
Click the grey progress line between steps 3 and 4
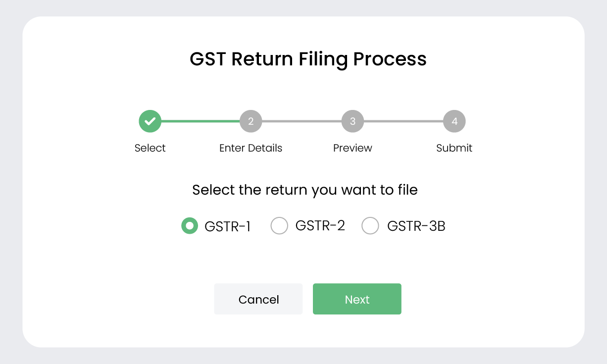tap(404, 121)
